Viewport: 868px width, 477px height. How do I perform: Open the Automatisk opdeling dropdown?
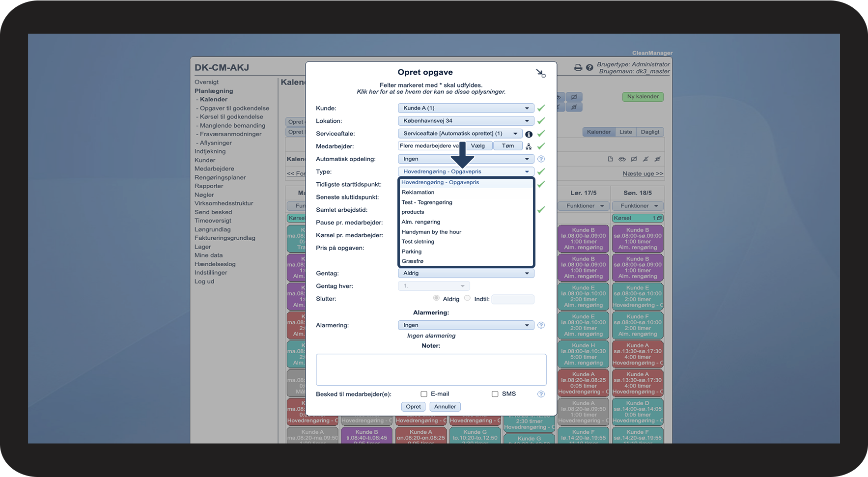point(466,159)
